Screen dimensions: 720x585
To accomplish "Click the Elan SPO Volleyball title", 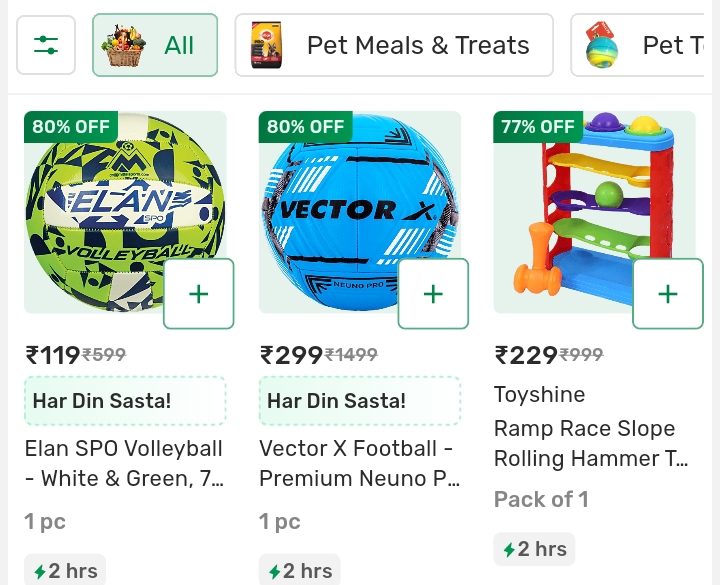I will [124, 463].
